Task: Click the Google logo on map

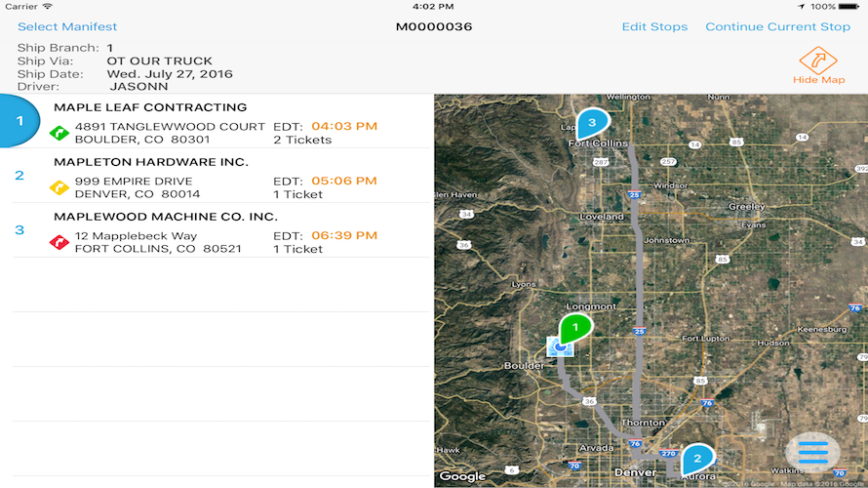Action: (462, 476)
